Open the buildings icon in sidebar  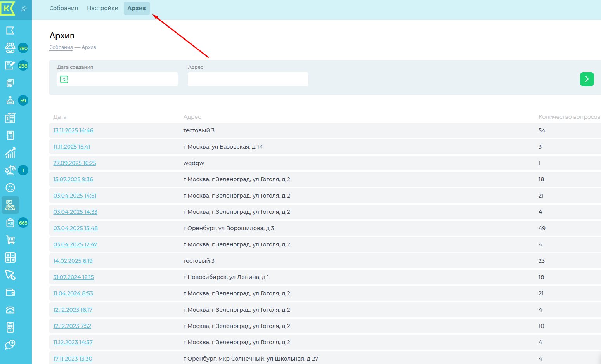click(x=10, y=118)
